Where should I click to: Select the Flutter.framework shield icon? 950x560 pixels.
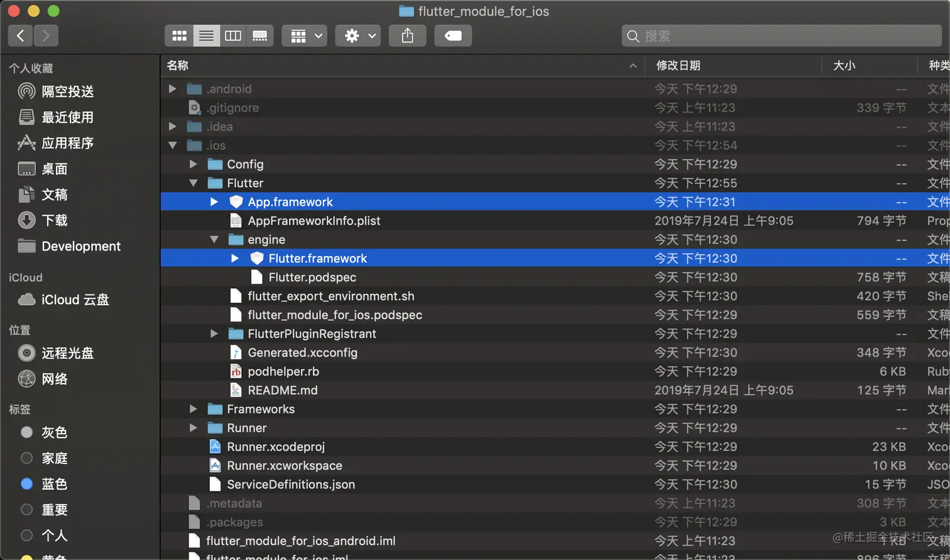pos(256,259)
